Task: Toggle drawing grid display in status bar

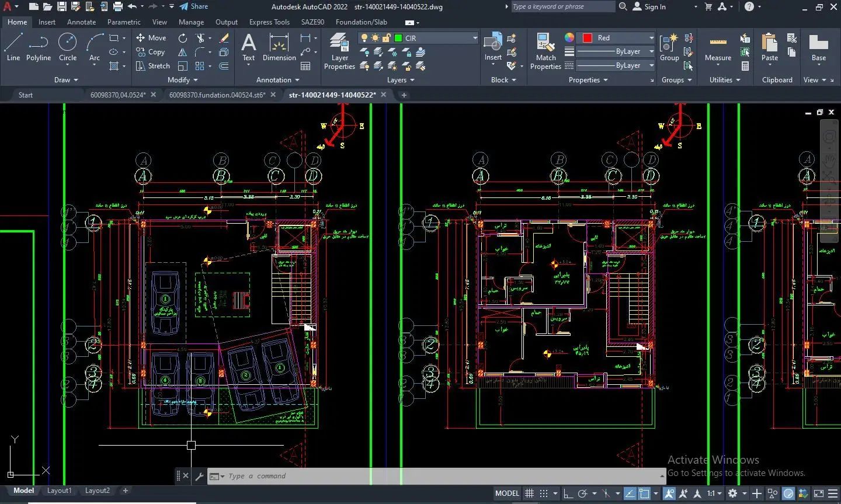Action: point(529,493)
